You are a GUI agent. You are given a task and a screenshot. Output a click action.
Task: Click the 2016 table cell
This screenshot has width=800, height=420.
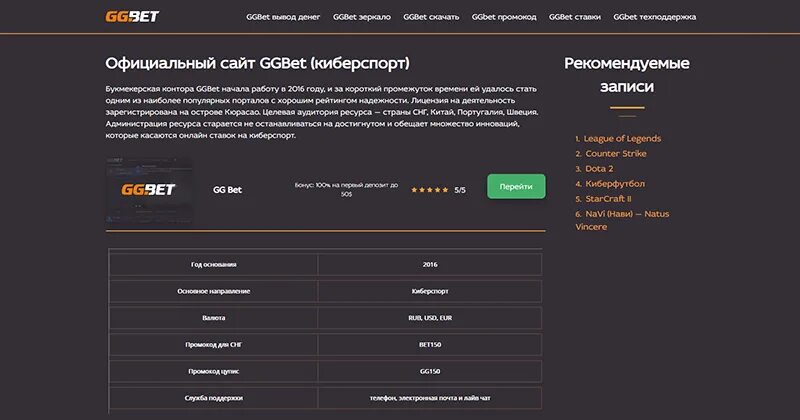tap(430, 265)
